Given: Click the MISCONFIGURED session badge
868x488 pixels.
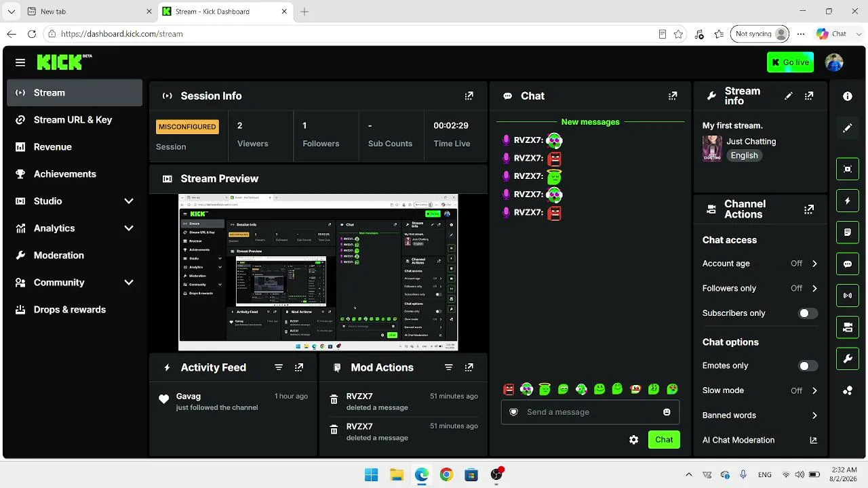Looking at the screenshot, I should (x=187, y=127).
